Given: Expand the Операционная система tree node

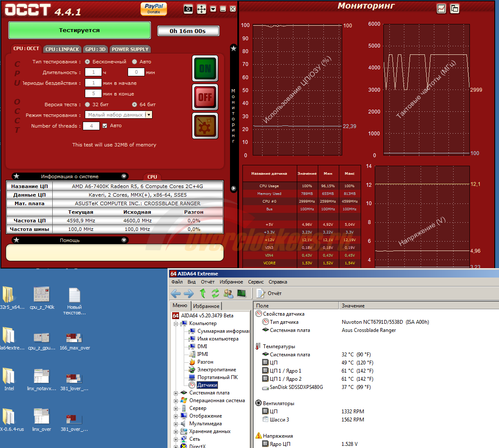Looking at the screenshot, I should (x=176, y=401).
